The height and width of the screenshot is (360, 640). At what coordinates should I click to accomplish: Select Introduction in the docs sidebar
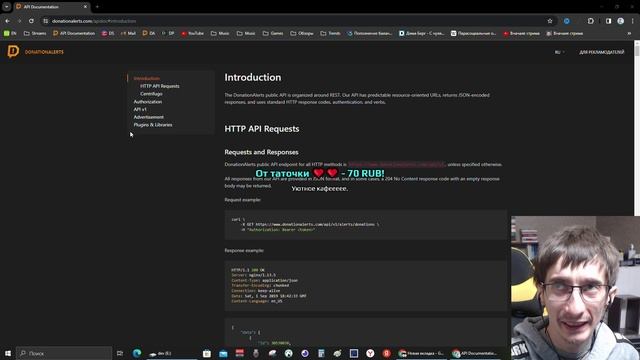click(147, 78)
